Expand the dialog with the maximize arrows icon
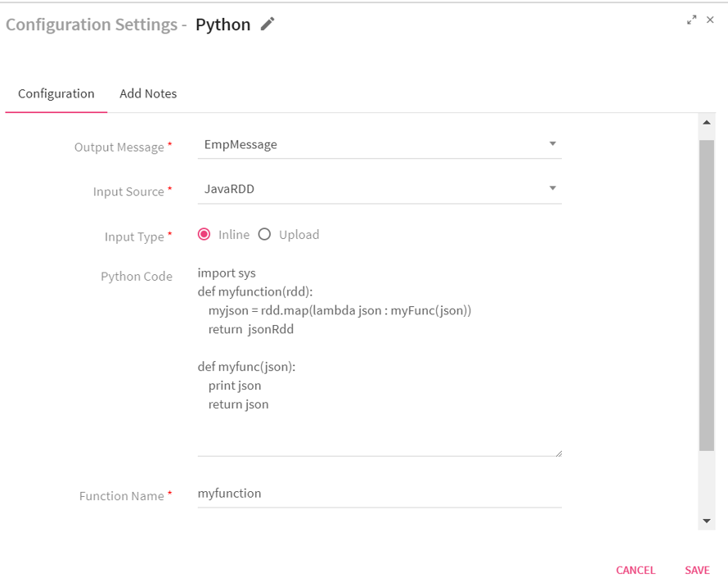 click(692, 20)
